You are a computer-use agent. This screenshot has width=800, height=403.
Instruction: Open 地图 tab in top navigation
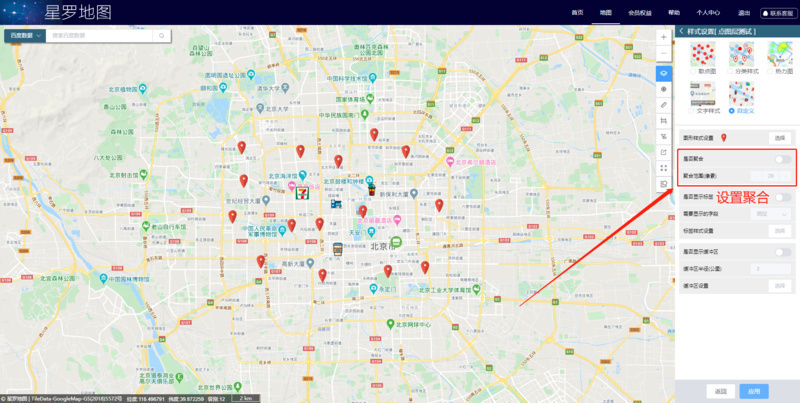(606, 13)
